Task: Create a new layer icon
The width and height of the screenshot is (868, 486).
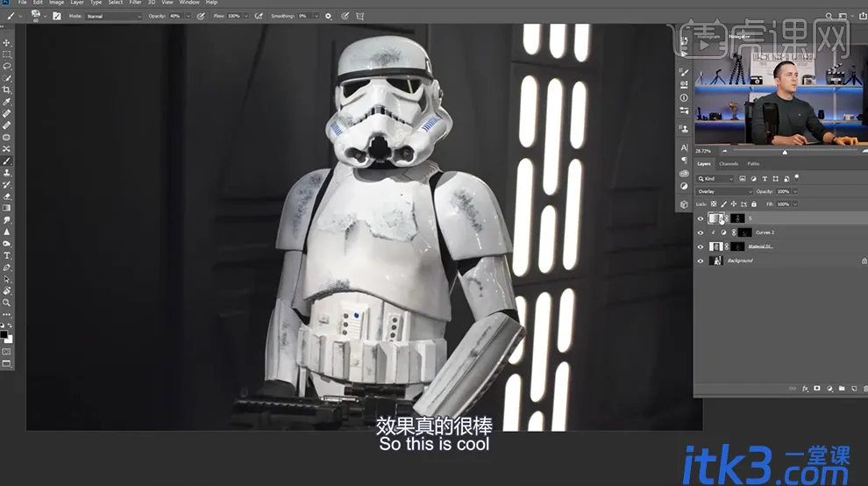Action: 854,389
